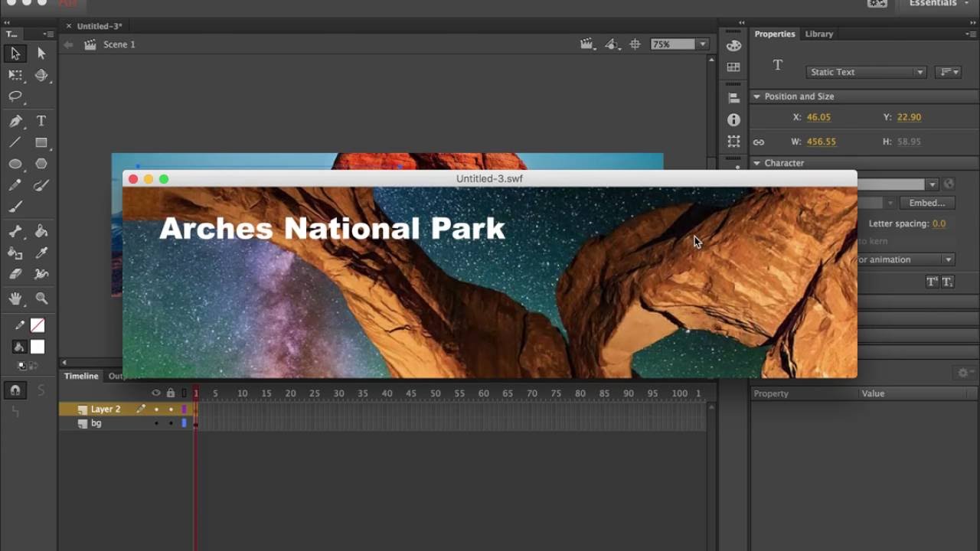Click the Edit Scene clapper icon
980x551 pixels.
tap(587, 44)
